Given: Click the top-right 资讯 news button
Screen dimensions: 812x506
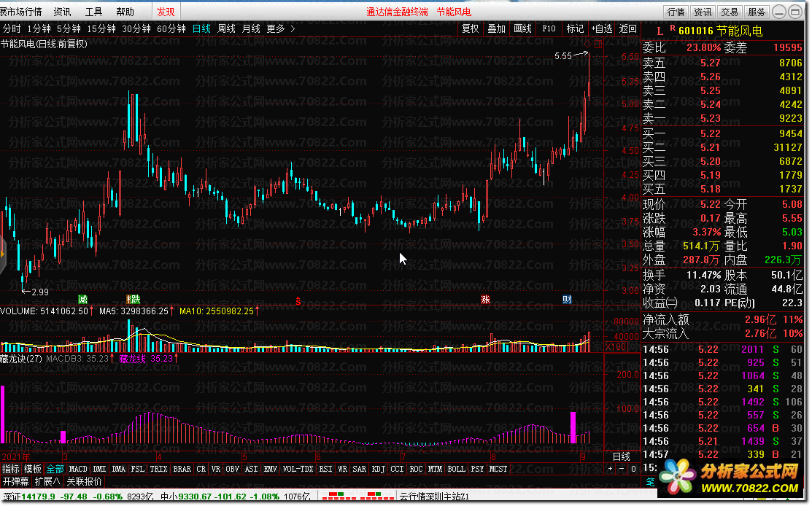Looking at the screenshot, I should (703, 12).
